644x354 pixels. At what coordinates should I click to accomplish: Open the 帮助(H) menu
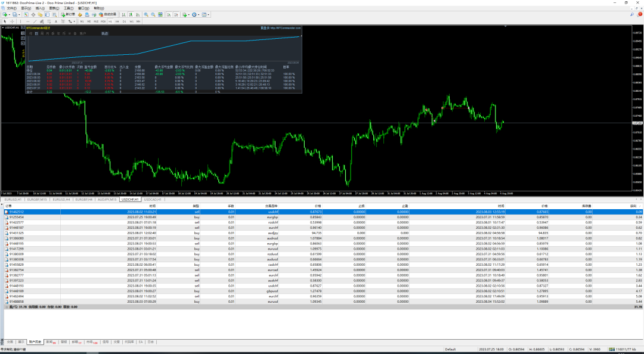pos(98,8)
